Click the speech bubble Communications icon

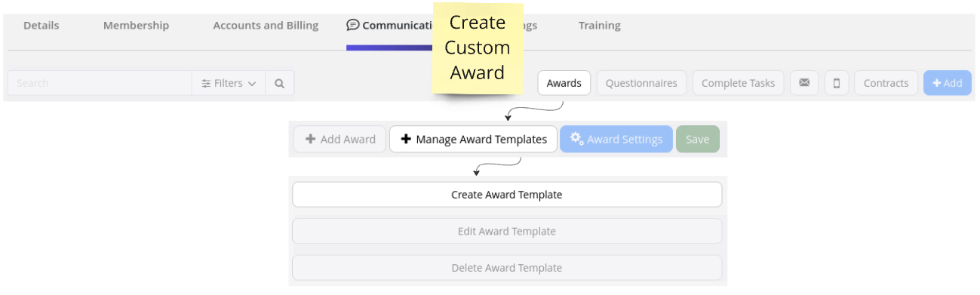[352, 25]
